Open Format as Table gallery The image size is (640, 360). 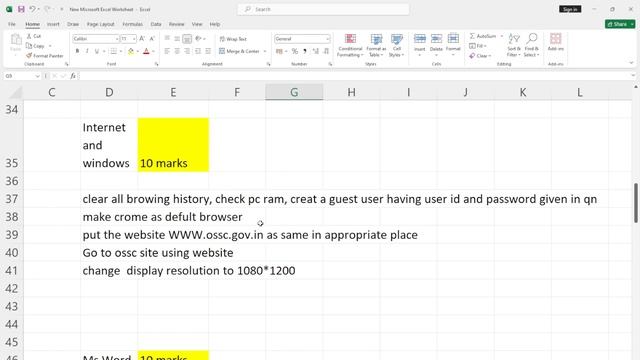[x=376, y=45]
